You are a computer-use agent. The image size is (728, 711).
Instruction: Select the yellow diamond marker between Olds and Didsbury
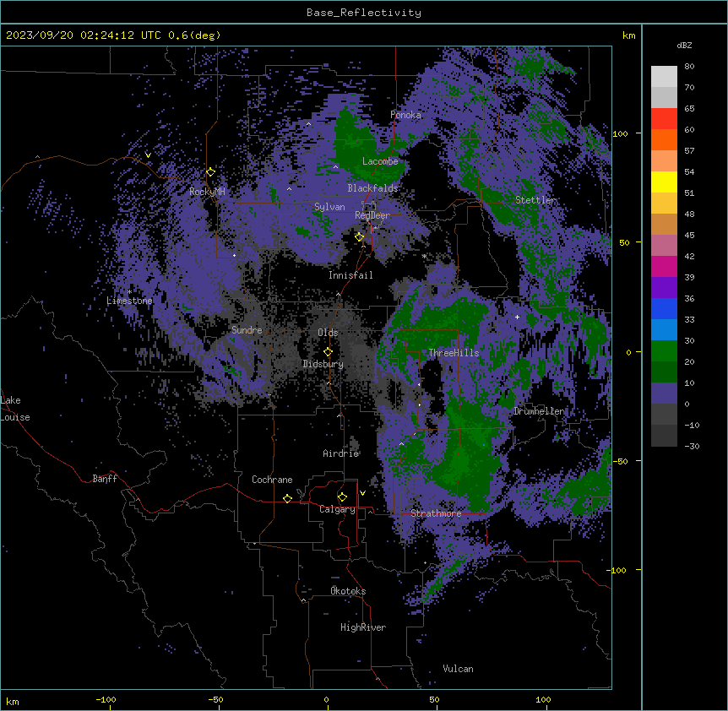329,352
